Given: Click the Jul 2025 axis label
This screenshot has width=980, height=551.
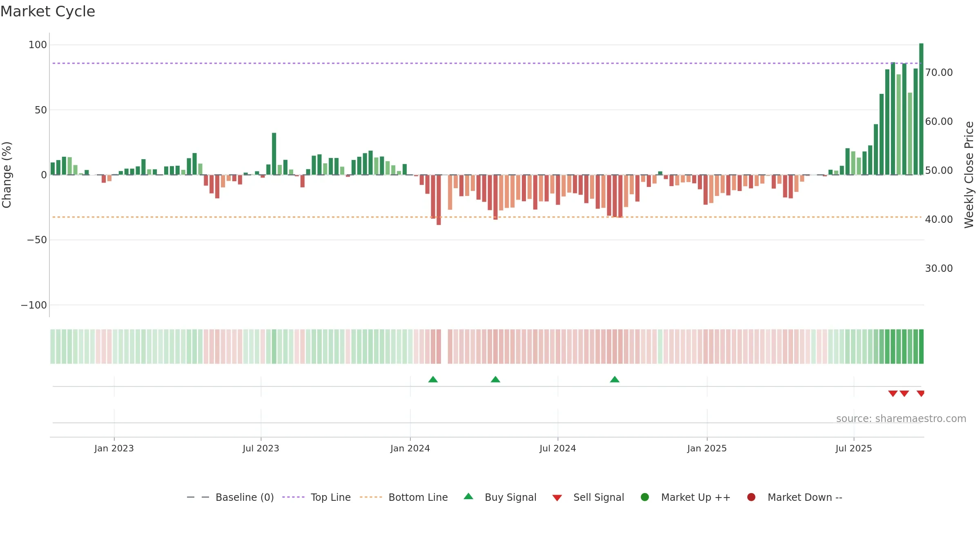Looking at the screenshot, I should [x=854, y=449].
